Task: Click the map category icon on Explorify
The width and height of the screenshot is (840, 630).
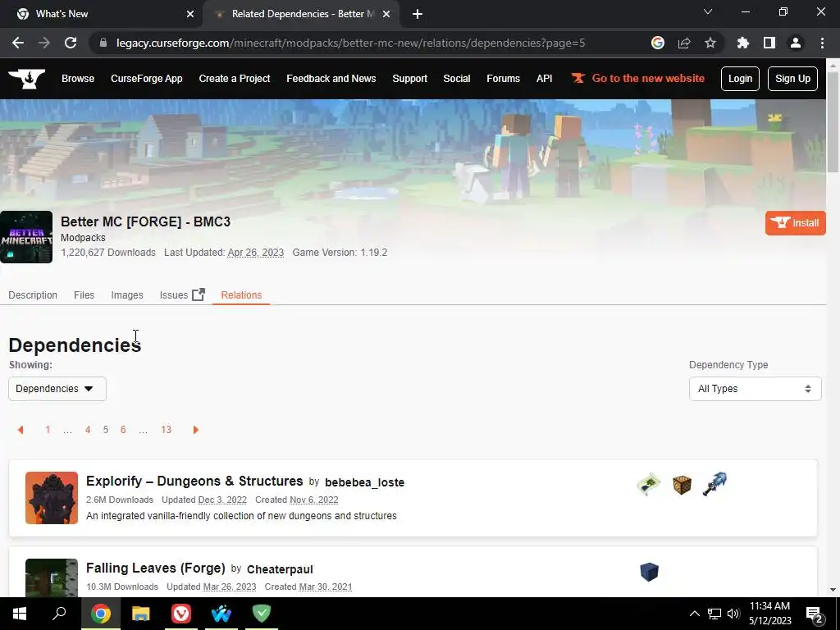Action: point(649,484)
